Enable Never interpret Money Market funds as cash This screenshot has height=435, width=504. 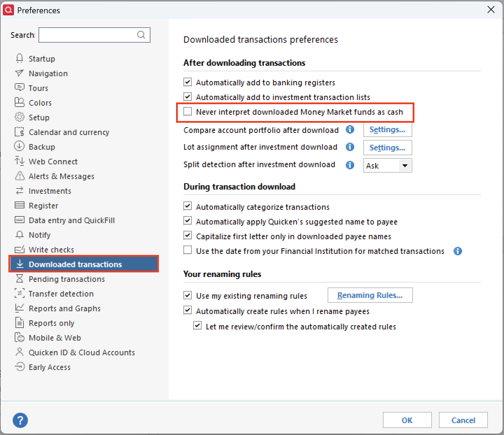click(188, 112)
